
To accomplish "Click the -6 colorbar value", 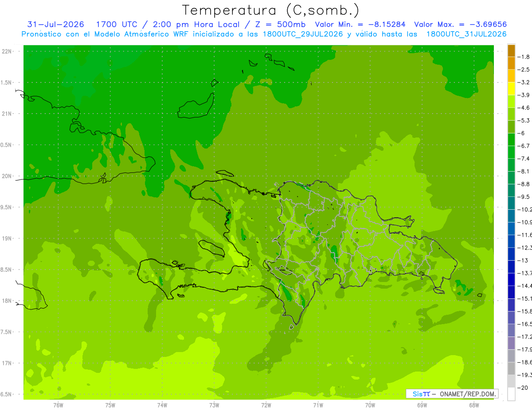I will (x=521, y=133).
